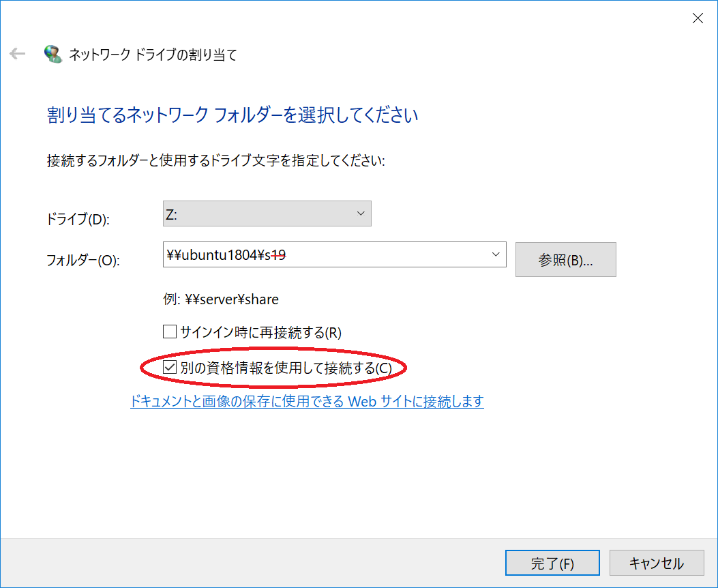The height and width of the screenshot is (588, 718).
Task: Expand the フォルダー path dropdown arrow
Action: (x=496, y=254)
